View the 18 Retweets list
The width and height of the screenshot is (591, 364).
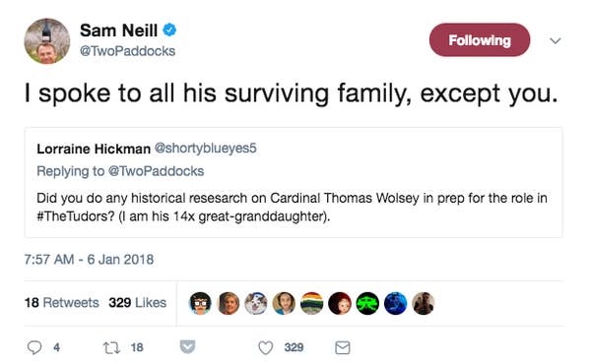[62, 303]
